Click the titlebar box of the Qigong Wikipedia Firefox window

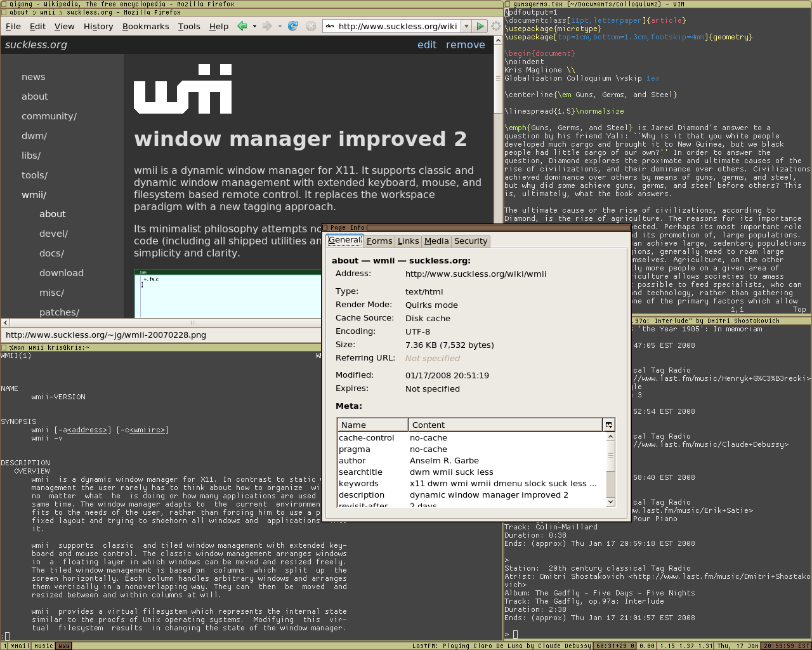point(3,4)
